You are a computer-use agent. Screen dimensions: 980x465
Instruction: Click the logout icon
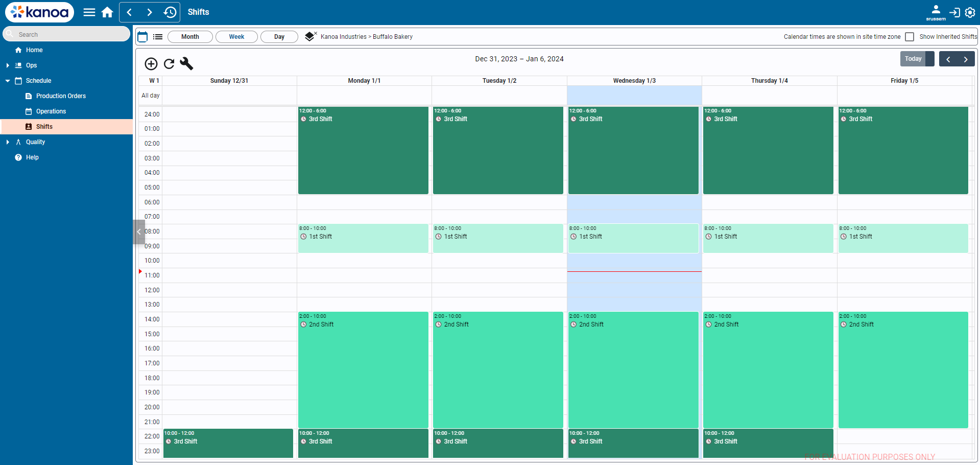tap(954, 12)
